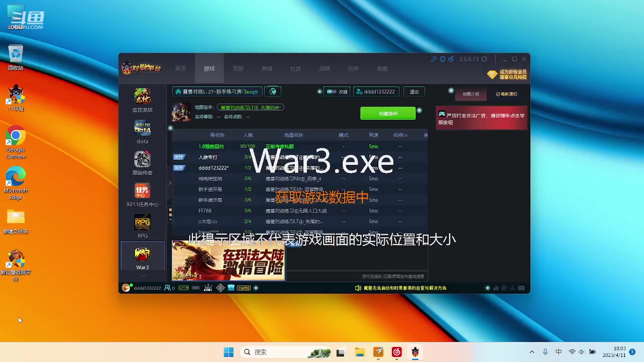Expand the game sidebar with the chevron arrow
The image size is (644, 362).
170,183
